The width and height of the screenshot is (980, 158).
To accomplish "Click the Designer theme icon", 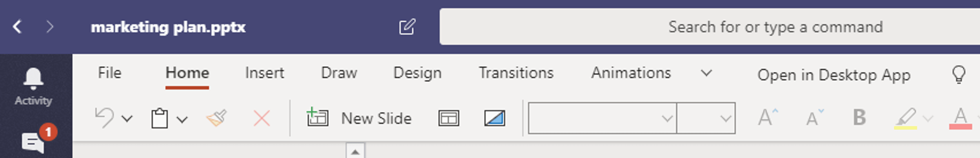I will click(x=495, y=118).
